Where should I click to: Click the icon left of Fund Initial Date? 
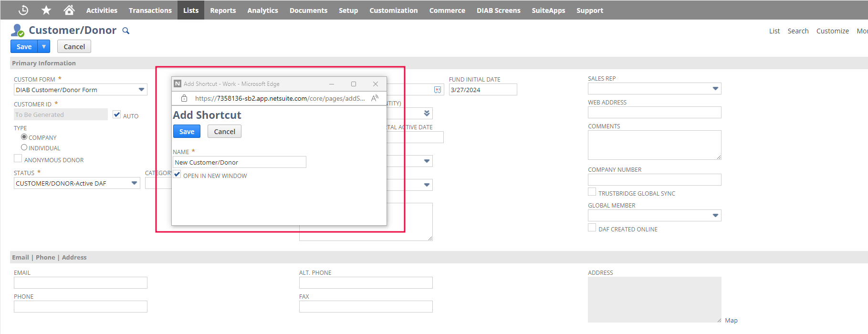(x=438, y=90)
